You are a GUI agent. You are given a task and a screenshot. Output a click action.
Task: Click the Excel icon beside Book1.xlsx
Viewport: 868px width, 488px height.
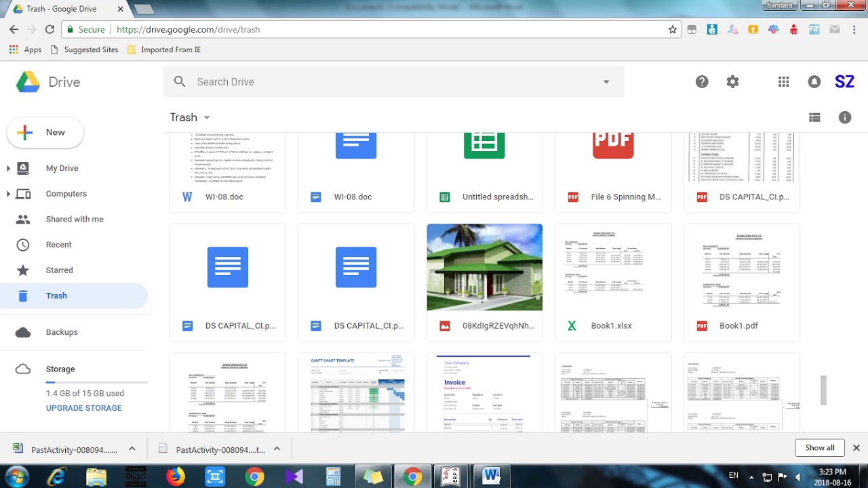click(572, 325)
